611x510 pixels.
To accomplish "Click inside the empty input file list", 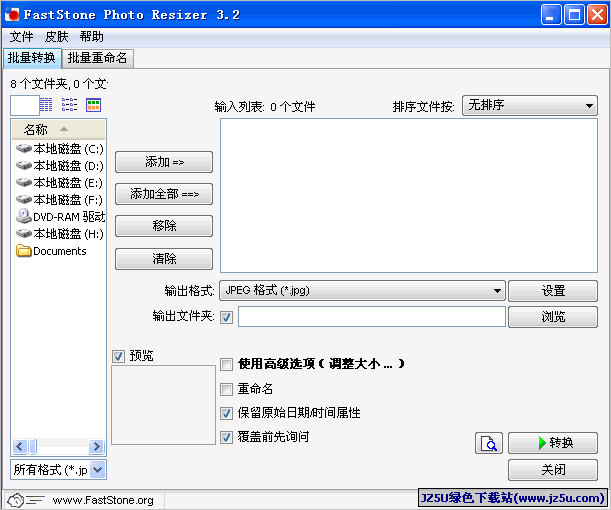I will point(409,195).
